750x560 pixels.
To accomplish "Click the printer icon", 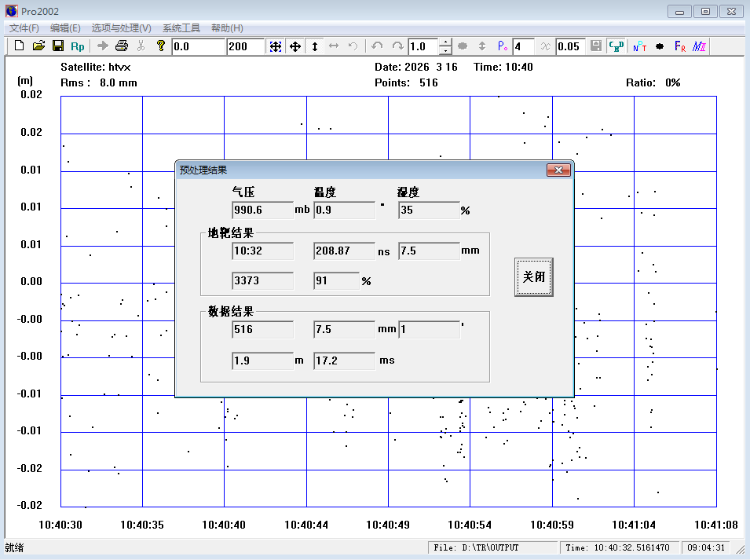I will coord(122,46).
